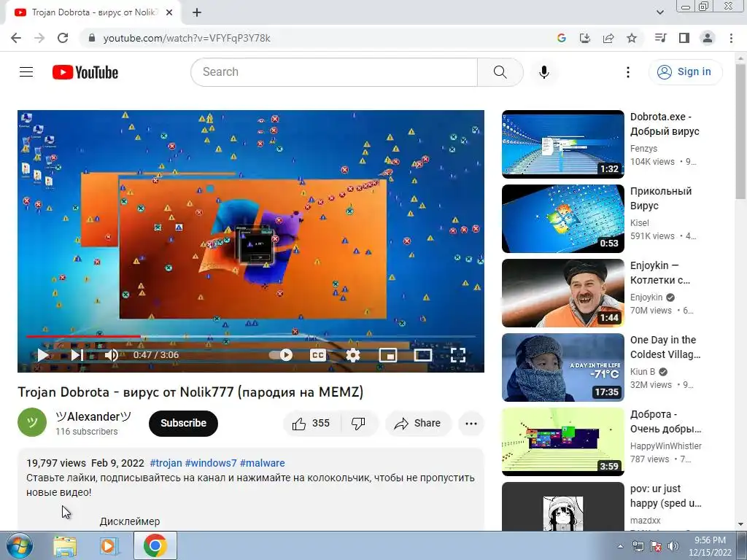The width and height of the screenshot is (747, 560).
Task: Open media controls in Chrome toolbar
Action: point(660,38)
